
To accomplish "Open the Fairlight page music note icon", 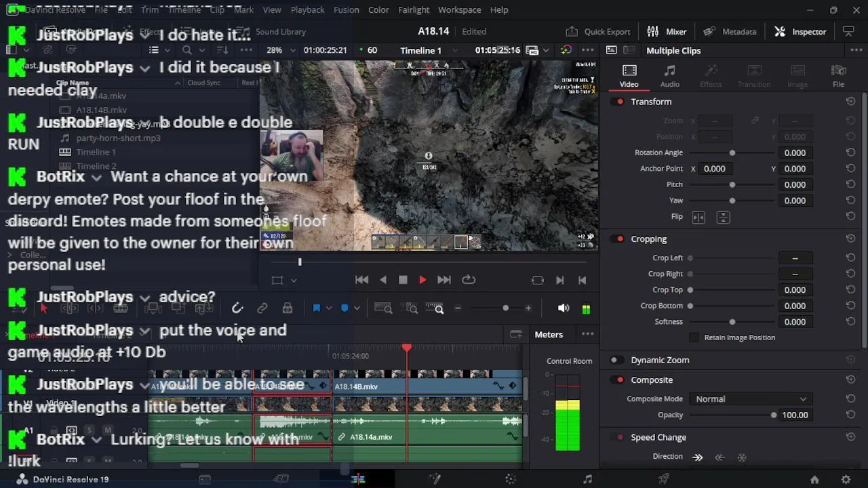I will [587, 479].
